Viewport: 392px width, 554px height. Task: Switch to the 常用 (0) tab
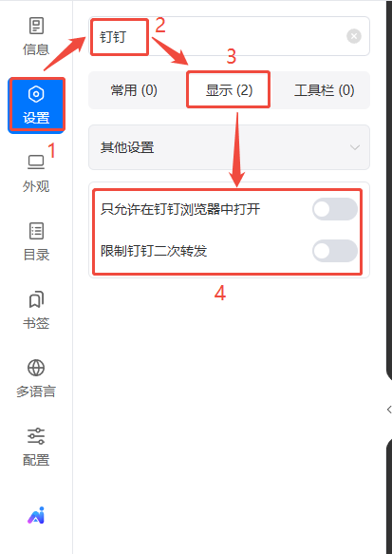pyautogui.click(x=134, y=90)
